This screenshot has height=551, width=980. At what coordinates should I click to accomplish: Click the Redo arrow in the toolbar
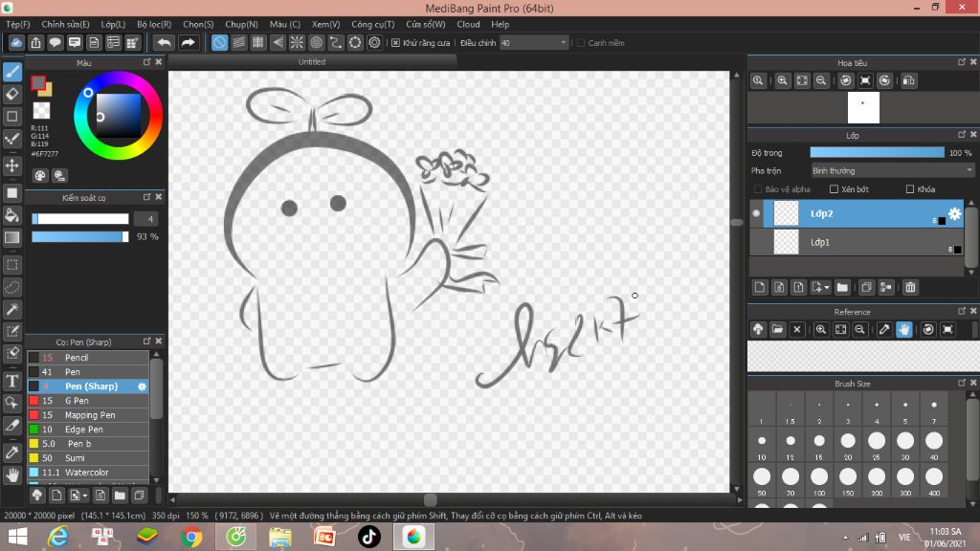(188, 42)
